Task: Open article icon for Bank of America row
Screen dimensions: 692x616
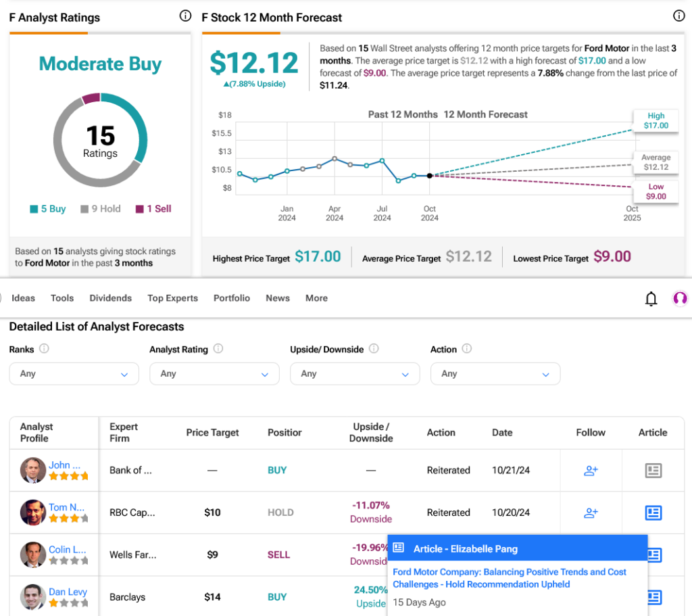Action: point(653,471)
